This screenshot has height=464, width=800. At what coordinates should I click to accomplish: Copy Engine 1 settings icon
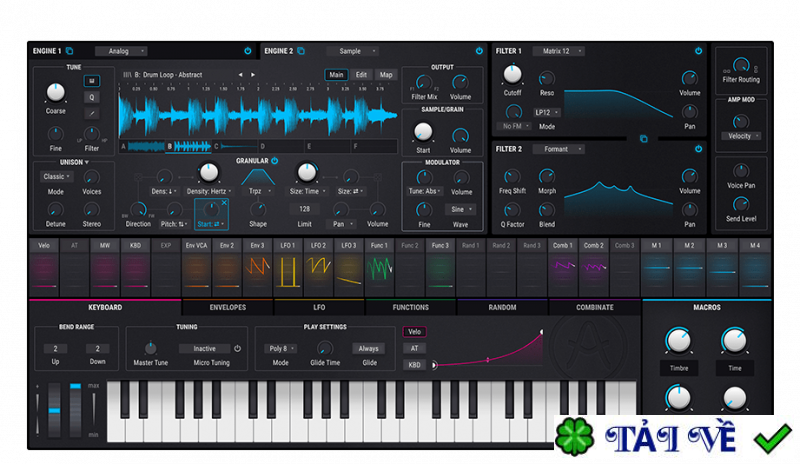69,51
